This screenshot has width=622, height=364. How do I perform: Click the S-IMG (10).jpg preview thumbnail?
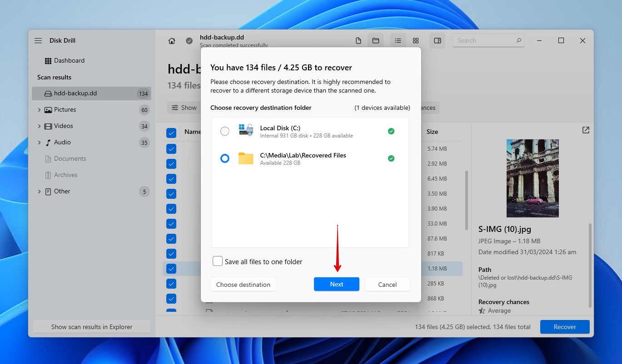[x=532, y=178]
